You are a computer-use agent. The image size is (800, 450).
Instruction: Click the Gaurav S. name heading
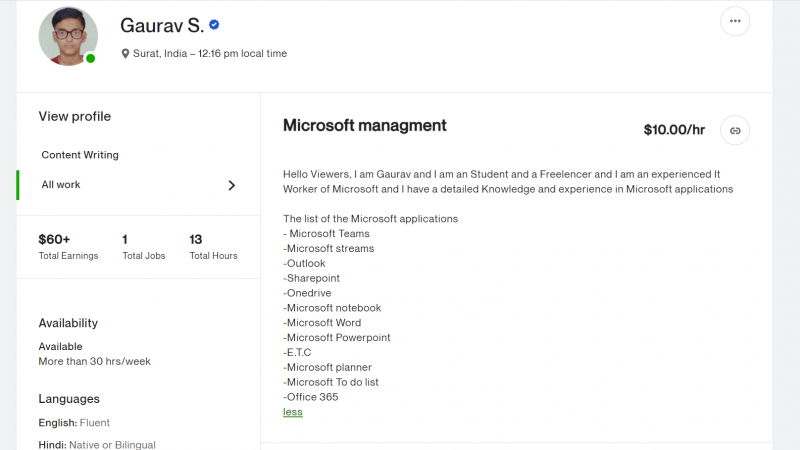[162, 26]
